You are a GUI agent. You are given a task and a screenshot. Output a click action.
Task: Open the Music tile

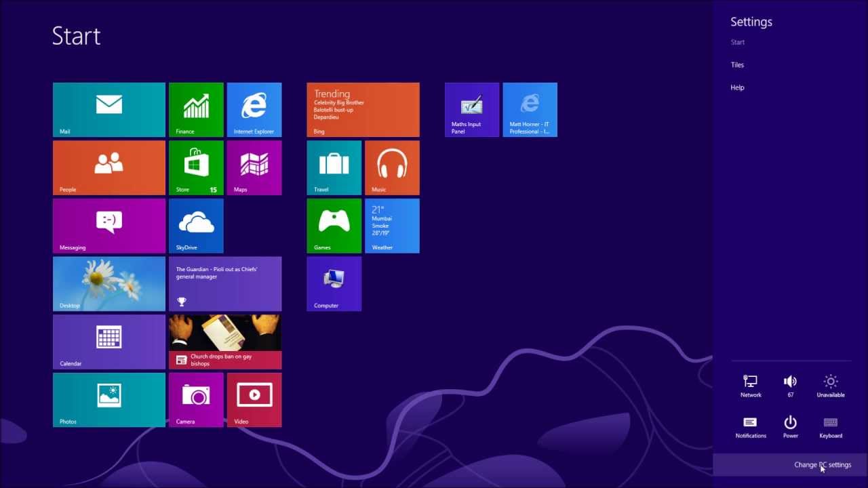(x=392, y=168)
